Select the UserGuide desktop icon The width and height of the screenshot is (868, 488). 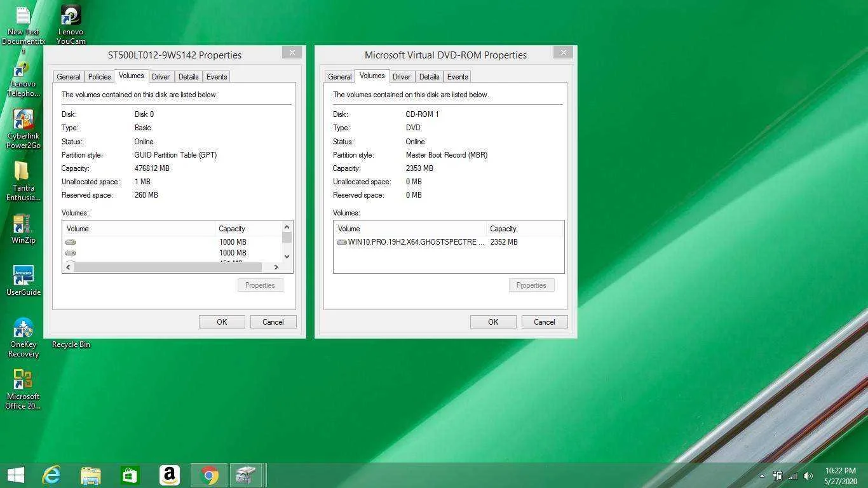(24, 281)
